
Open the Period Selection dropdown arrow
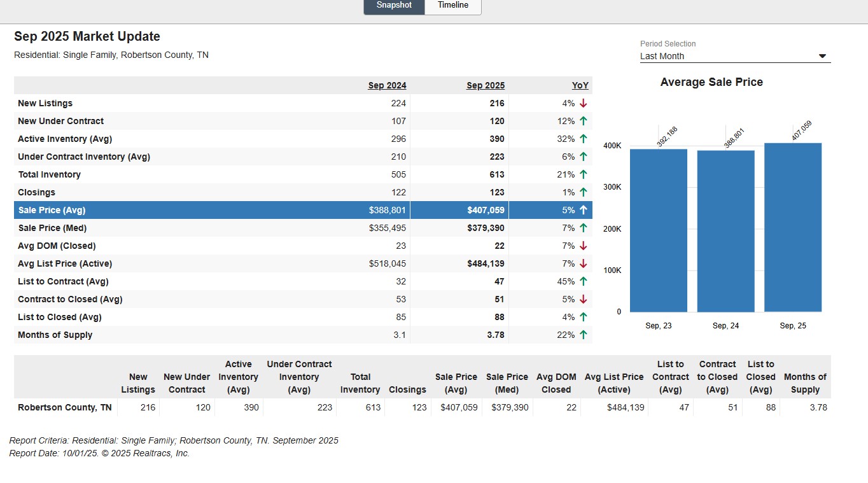822,57
